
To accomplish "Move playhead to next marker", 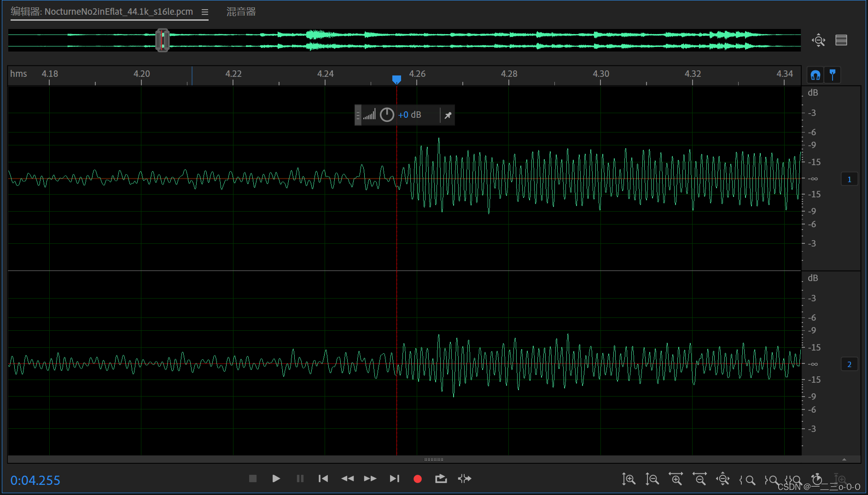I will pos(395,478).
